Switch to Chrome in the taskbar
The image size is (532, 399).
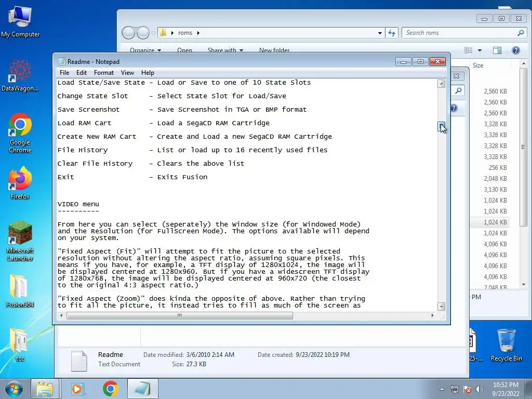click(x=111, y=389)
